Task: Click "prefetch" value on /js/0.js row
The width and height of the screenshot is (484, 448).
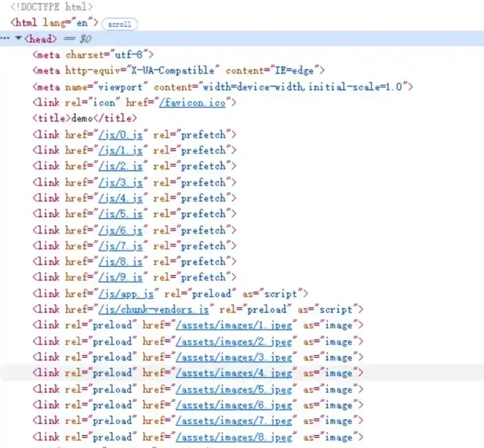Action: 204,135
